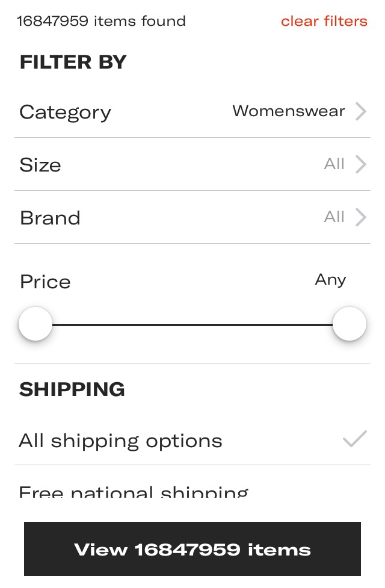Tap the 'Any' price value

pos(330,280)
